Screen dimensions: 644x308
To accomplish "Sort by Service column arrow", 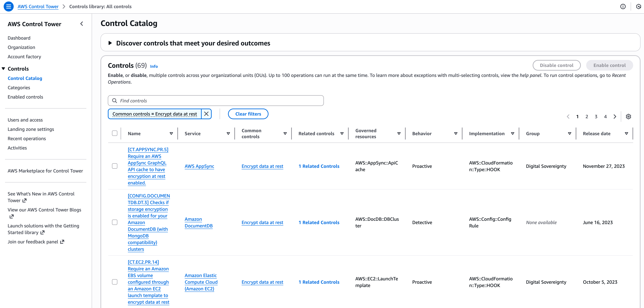I will (x=228, y=134).
